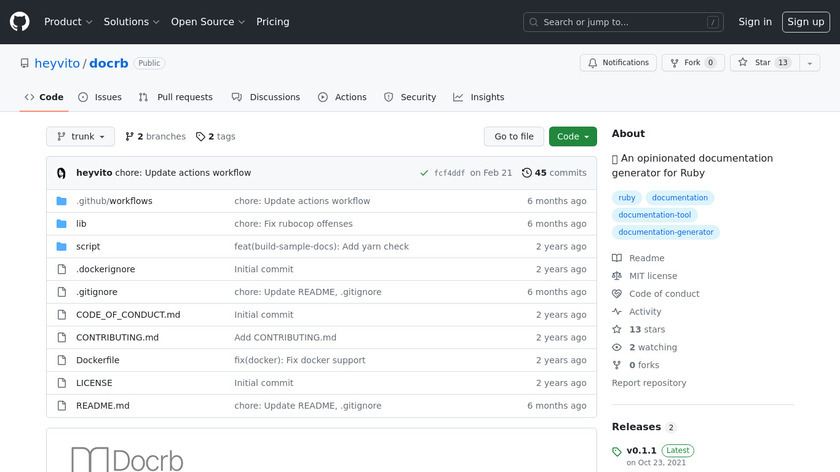Screen dimensions: 840x472
Task: Open commit 'chore: Fix rubocop offenses'
Action: (293, 223)
